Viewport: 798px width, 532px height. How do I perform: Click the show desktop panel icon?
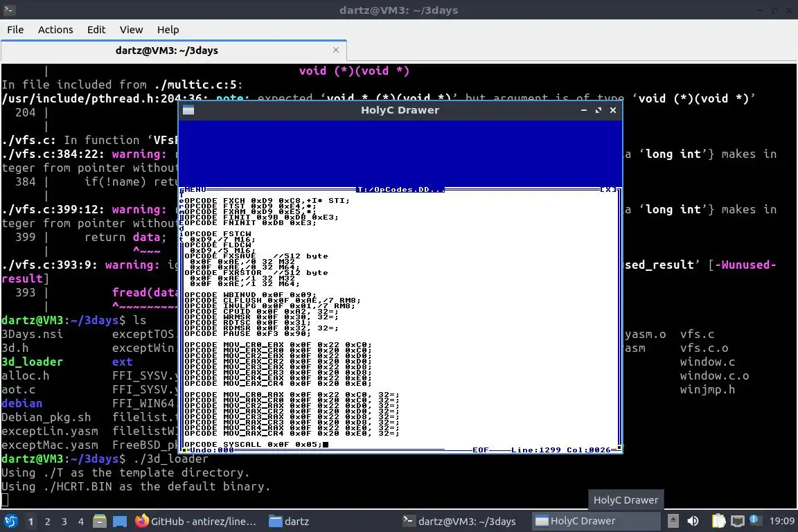coord(120,522)
